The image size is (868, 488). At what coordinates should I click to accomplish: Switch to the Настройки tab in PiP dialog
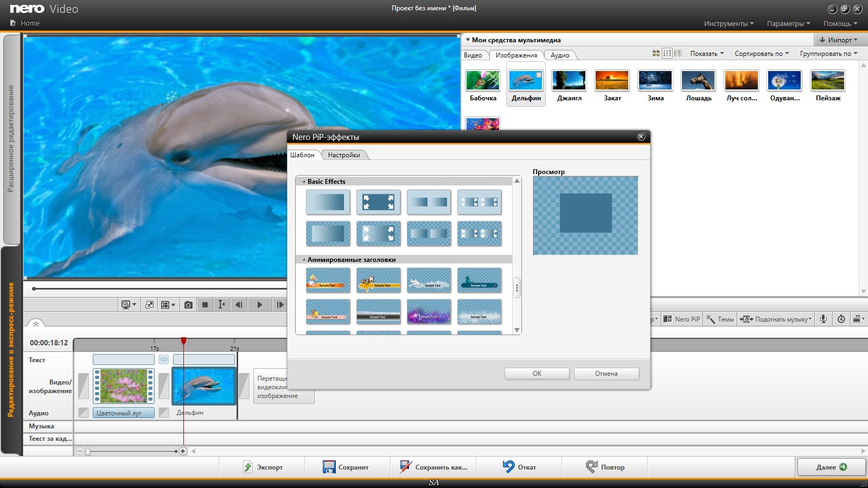click(x=343, y=155)
